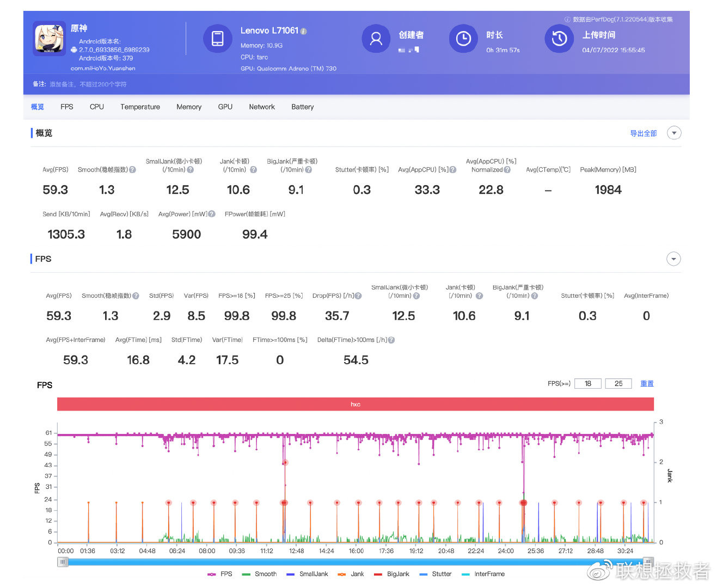Image resolution: width=717 pixels, height=588 pixels.
Task: Open help for overview Jank metric
Action: click(x=253, y=170)
